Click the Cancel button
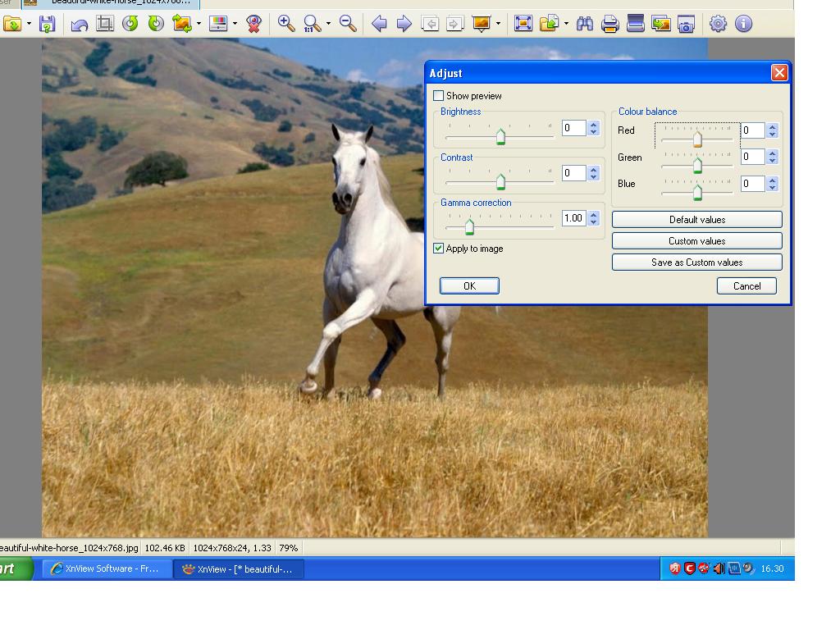The image size is (840, 630). 746,286
